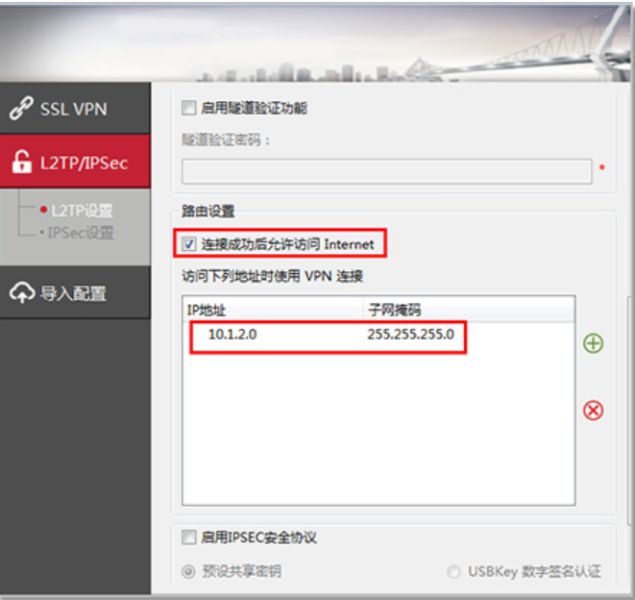The image size is (635, 600).
Task: Switch to the L2TP/IPSec tab
Action: (75, 162)
